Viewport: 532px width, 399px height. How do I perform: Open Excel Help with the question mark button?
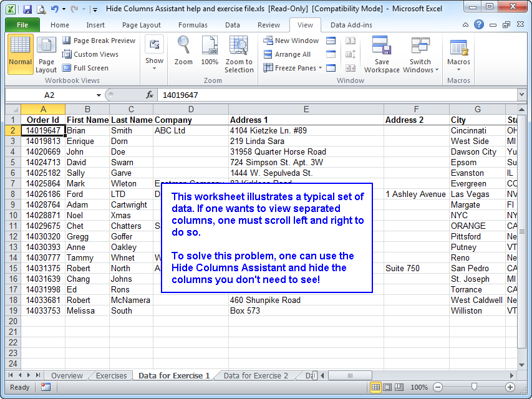click(478, 25)
